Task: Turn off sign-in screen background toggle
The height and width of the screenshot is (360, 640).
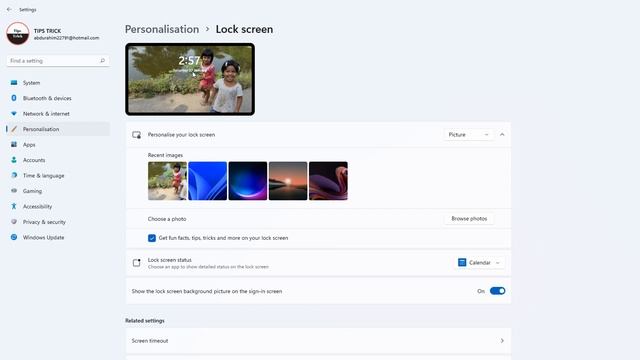Action: tap(498, 291)
